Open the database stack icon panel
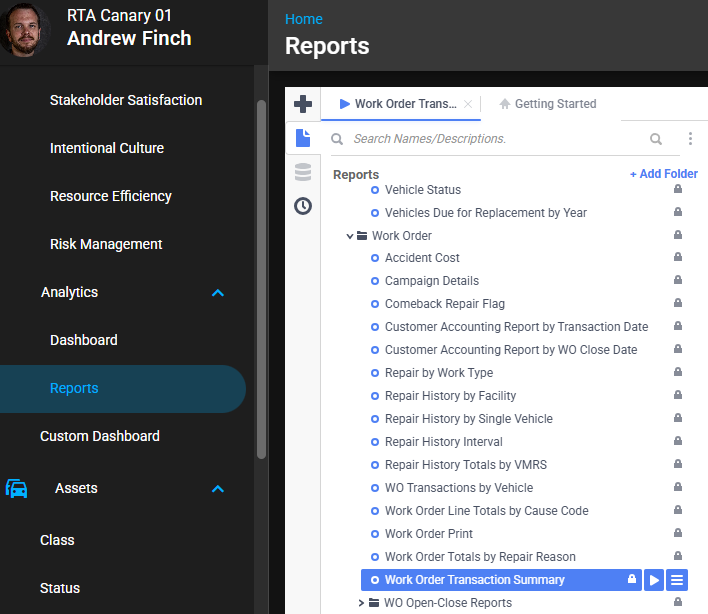The width and height of the screenshot is (708, 614). click(302, 172)
